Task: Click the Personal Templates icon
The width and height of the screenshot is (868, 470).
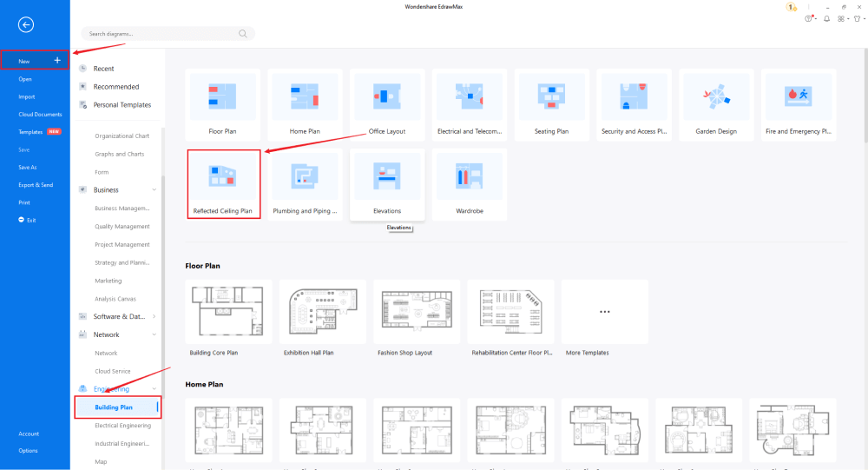Action: [x=83, y=104]
